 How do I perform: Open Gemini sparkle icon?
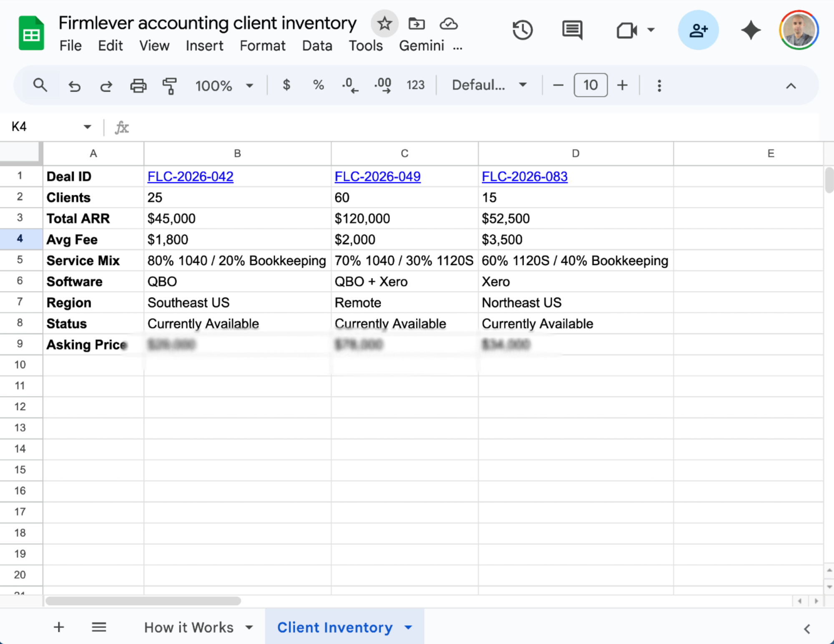(x=751, y=30)
